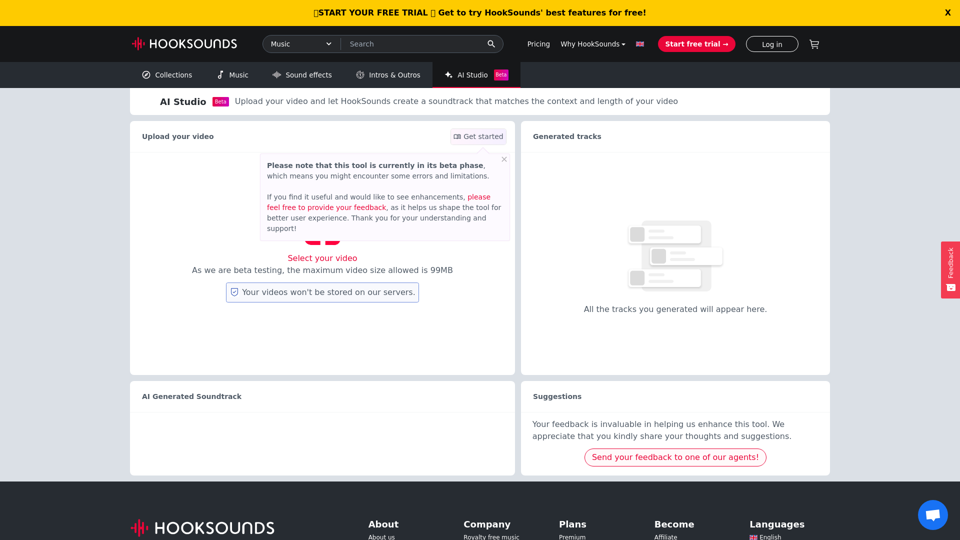This screenshot has width=960, height=540.
Task: Click the Upload your video title
Action: click(x=178, y=137)
